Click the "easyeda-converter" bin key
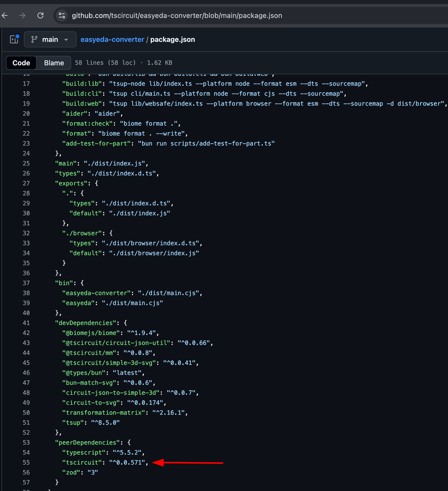This screenshot has height=491, width=448. [97, 293]
